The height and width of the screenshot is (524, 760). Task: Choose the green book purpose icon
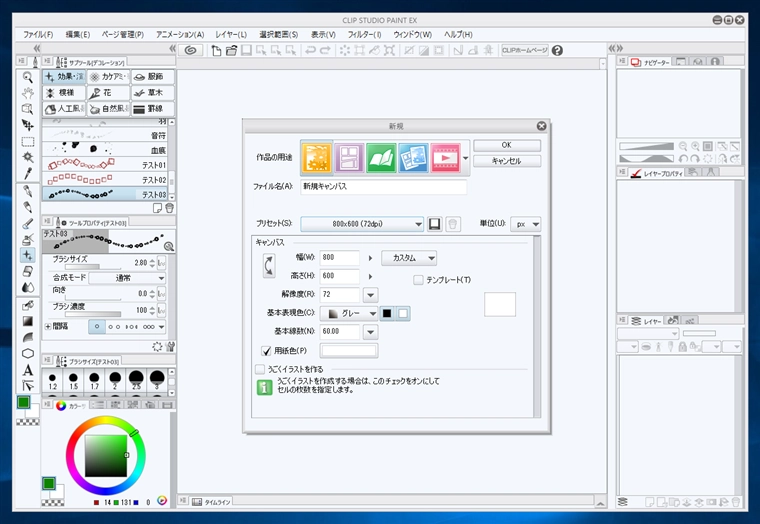(x=381, y=158)
